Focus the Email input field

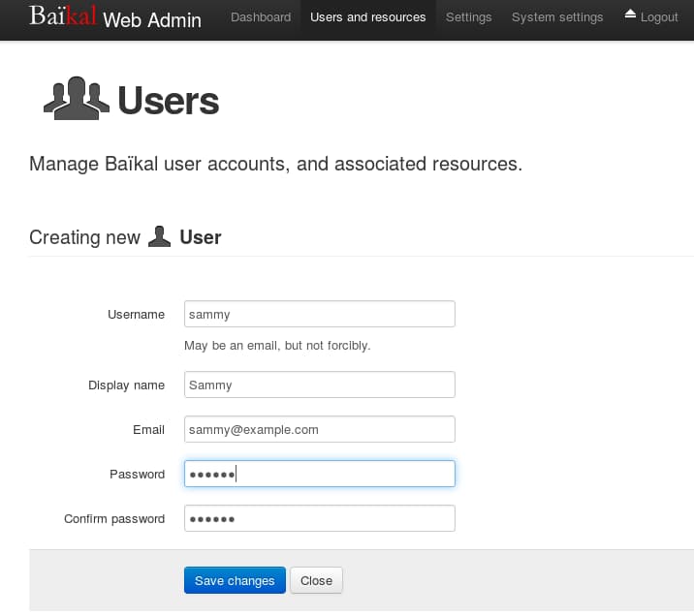point(320,429)
